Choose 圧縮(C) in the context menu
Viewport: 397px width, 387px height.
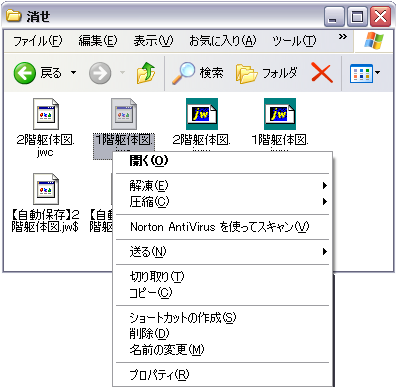pos(222,202)
